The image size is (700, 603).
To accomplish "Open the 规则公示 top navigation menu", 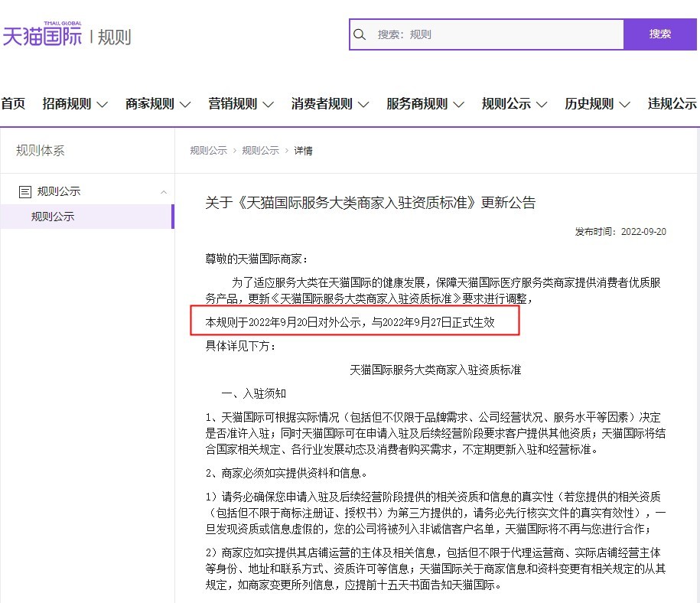I will 506,103.
